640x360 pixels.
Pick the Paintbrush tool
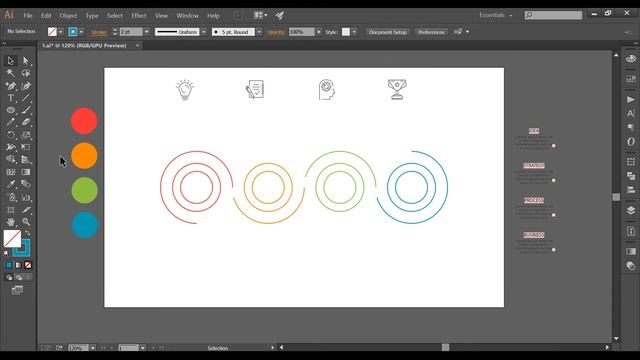coord(26,110)
